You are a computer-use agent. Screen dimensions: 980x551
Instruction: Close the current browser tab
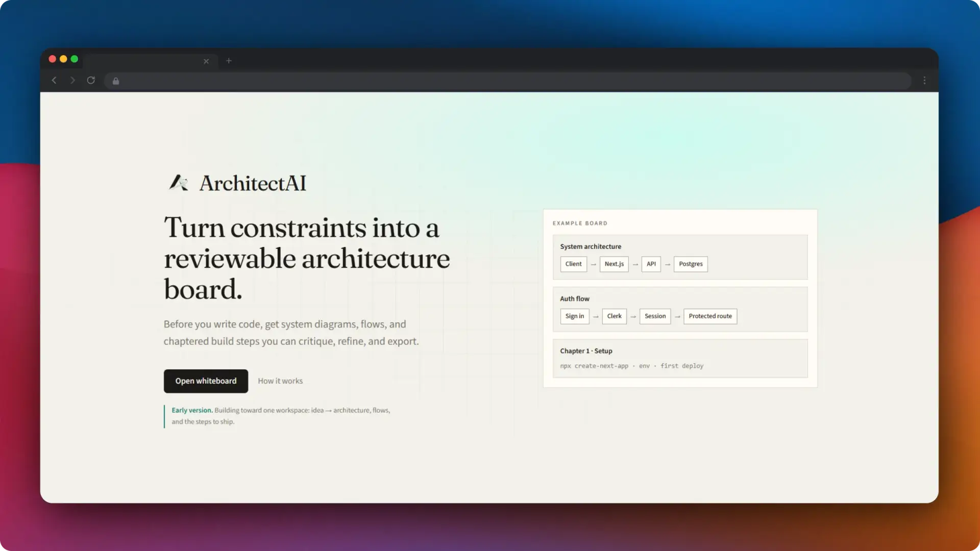(206, 61)
